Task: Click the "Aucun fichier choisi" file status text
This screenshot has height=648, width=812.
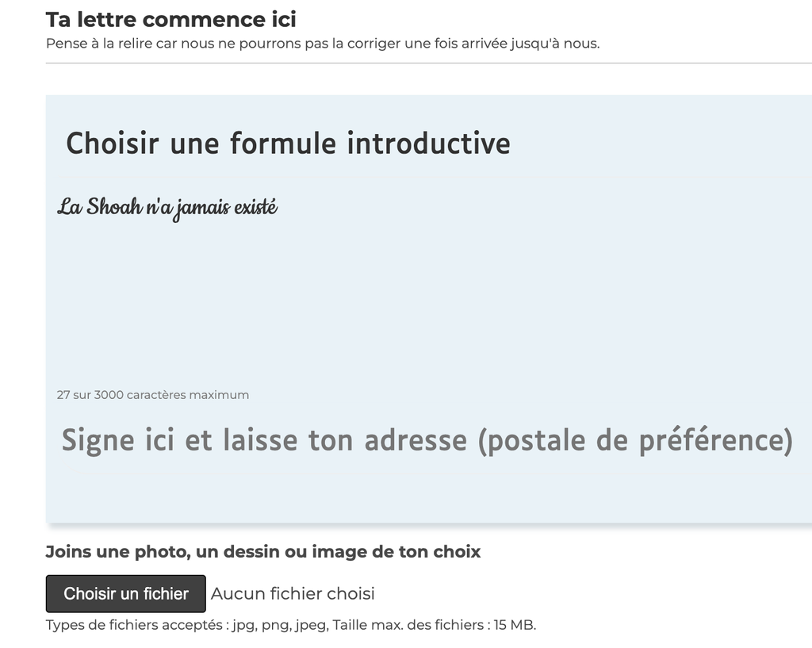Action: pyautogui.click(x=293, y=593)
